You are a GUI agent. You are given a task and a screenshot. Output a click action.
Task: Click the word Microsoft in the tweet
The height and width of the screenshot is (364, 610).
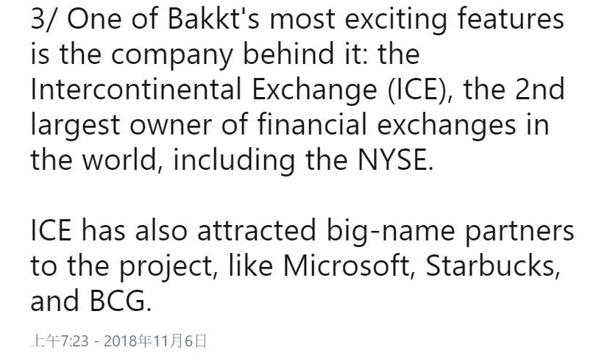tap(346, 265)
